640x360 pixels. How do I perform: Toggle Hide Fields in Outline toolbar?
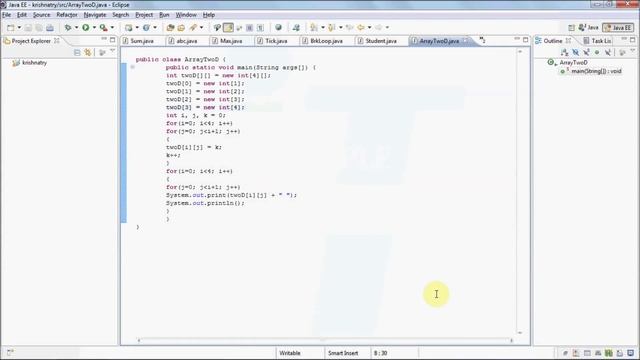coord(576,52)
